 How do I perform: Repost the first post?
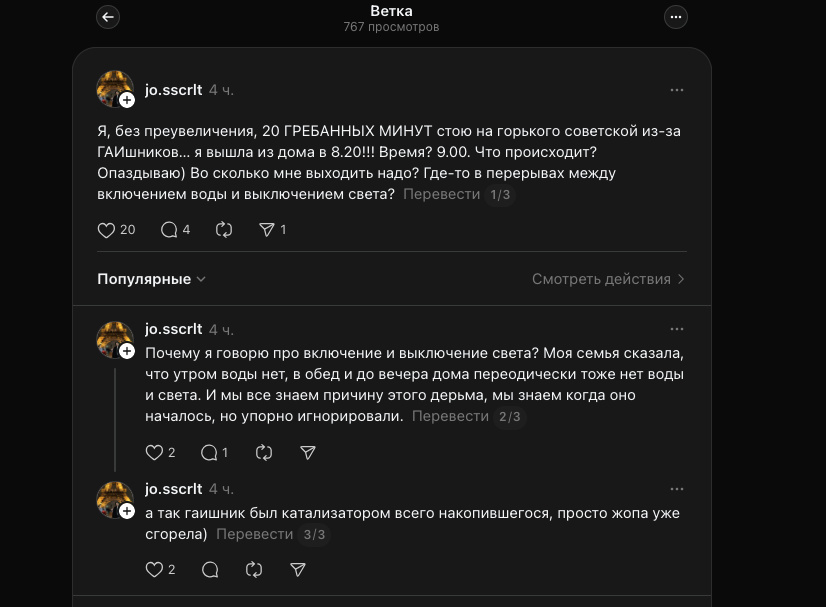pos(224,230)
